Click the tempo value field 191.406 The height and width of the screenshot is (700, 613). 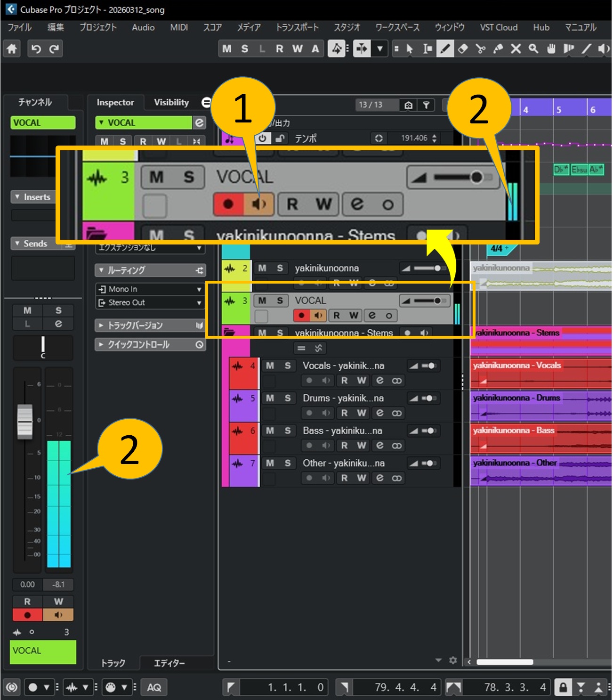click(x=414, y=138)
